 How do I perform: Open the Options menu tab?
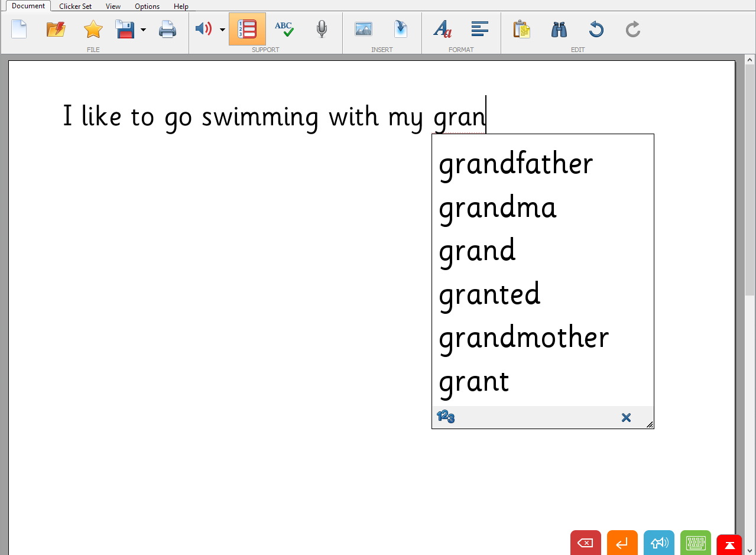point(147,7)
